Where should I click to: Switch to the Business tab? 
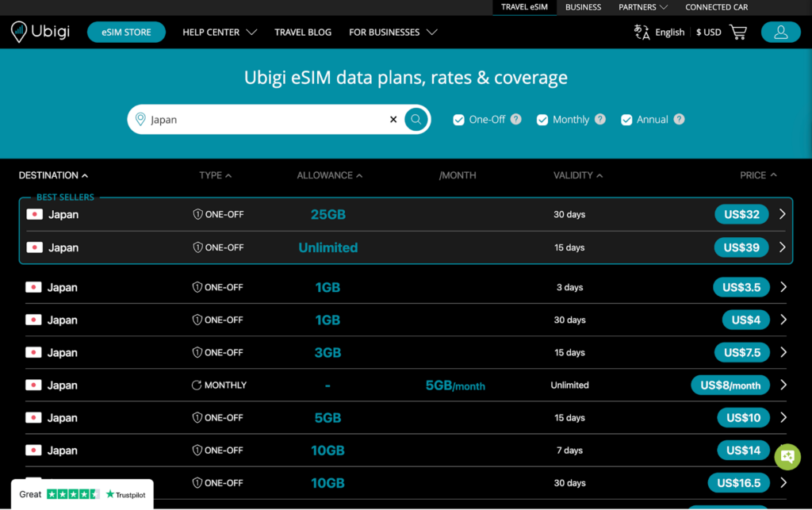coord(583,7)
